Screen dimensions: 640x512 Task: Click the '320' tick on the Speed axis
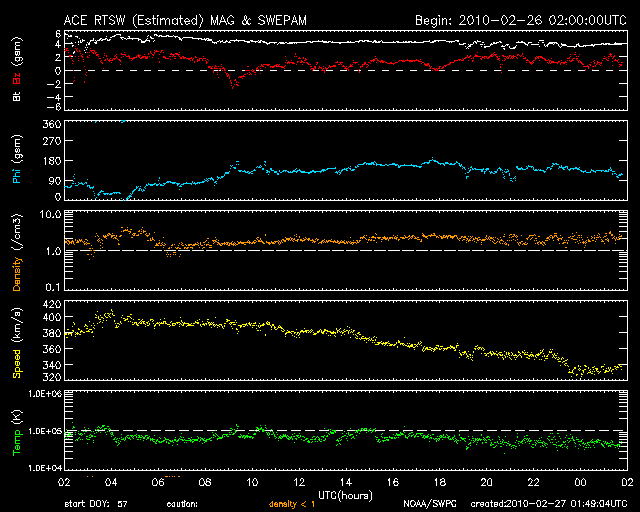click(x=52, y=377)
